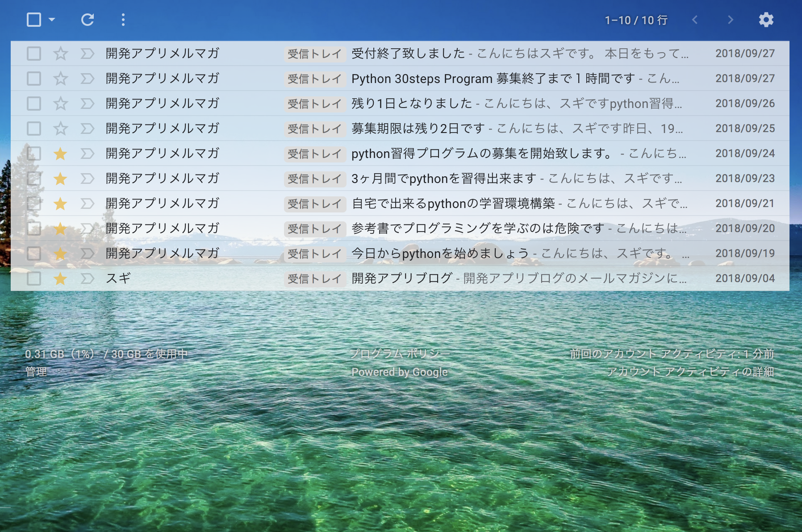Open email 参考書でプログラミングを学ぶのは危険です

tap(478, 229)
